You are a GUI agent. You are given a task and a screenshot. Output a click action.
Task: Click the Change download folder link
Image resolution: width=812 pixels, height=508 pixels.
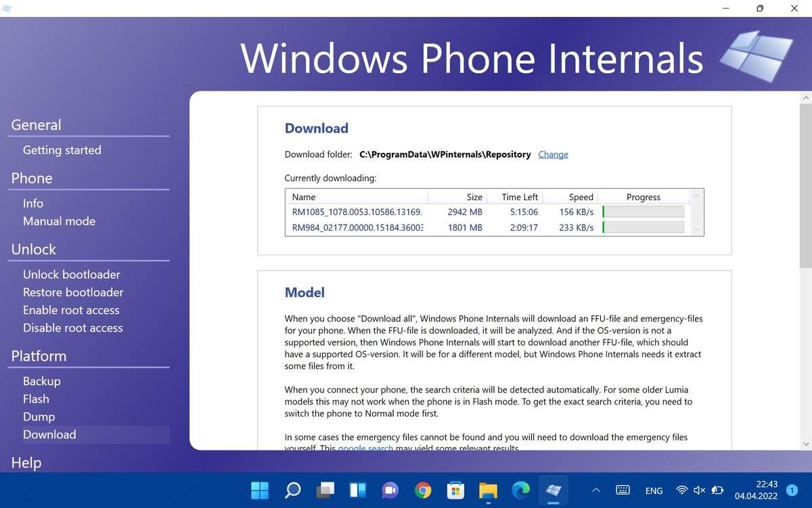coord(553,154)
